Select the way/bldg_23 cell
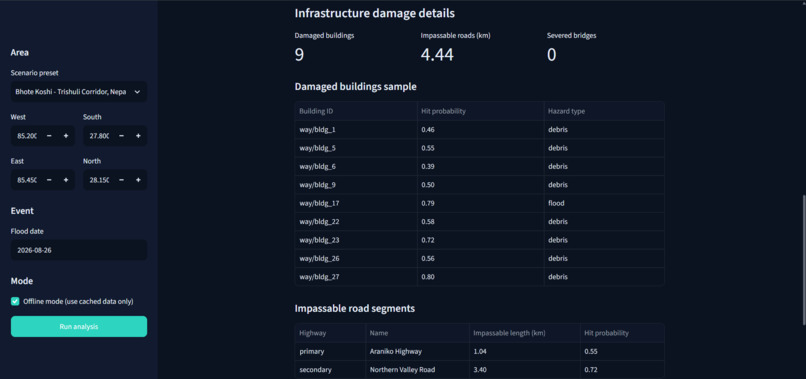 [x=356, y=240]
